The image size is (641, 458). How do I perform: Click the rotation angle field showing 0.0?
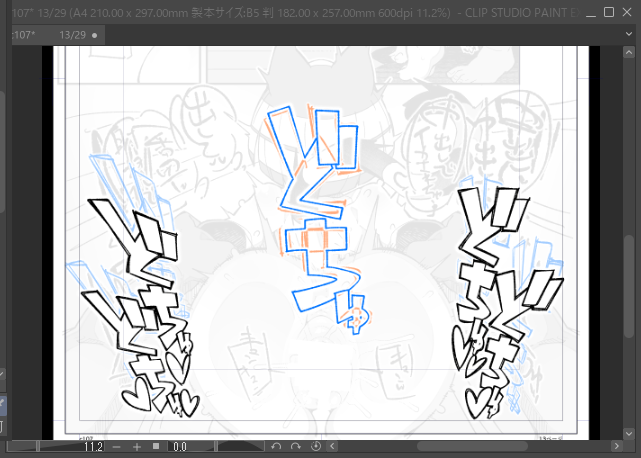pyautogui.click(x=180, y=447)
